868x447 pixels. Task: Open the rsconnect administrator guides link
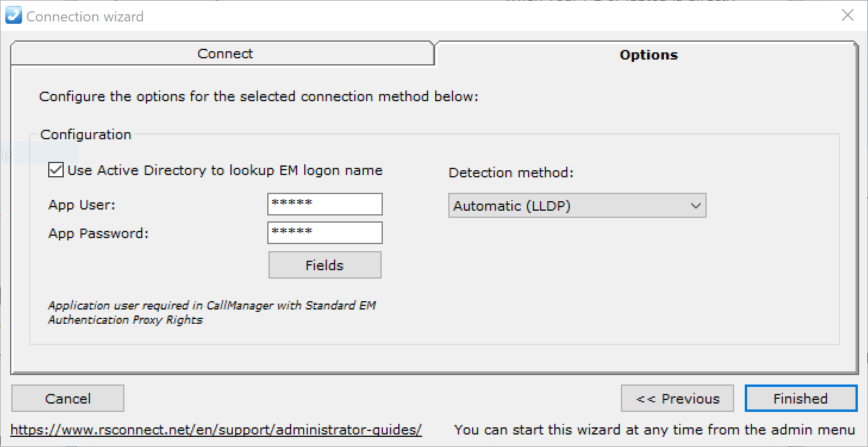tap(216, 430)
